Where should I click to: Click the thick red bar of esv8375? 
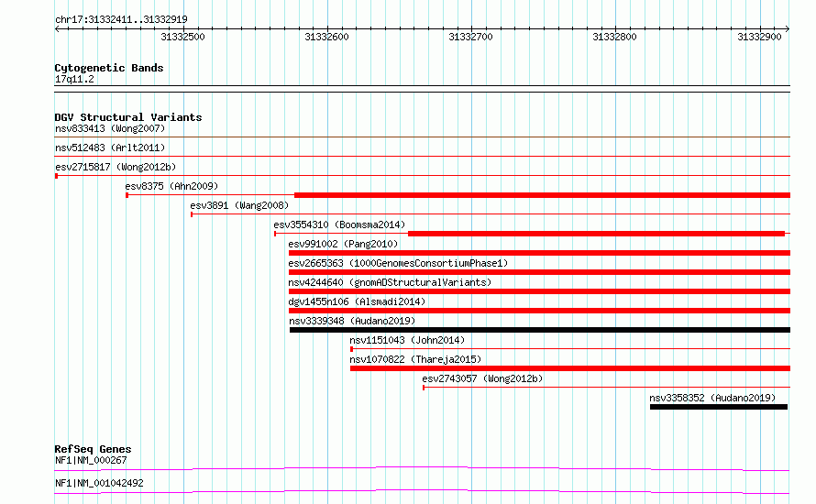542,195
